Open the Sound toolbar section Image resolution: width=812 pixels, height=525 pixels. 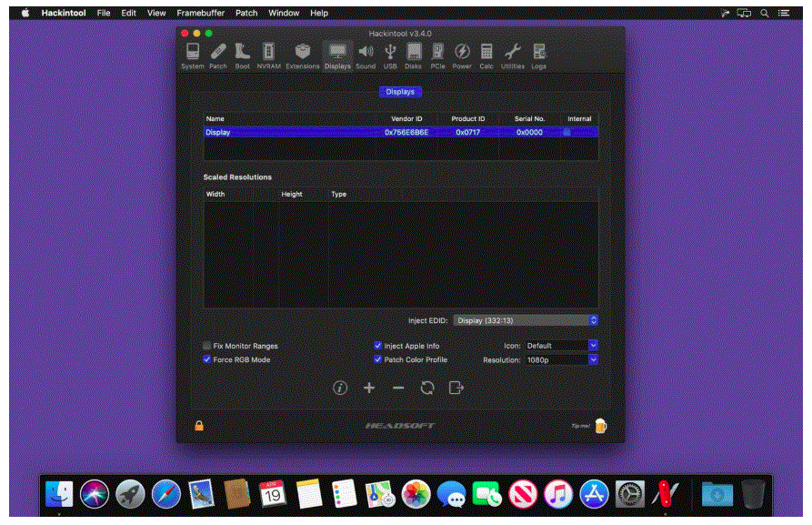[366, 56]
